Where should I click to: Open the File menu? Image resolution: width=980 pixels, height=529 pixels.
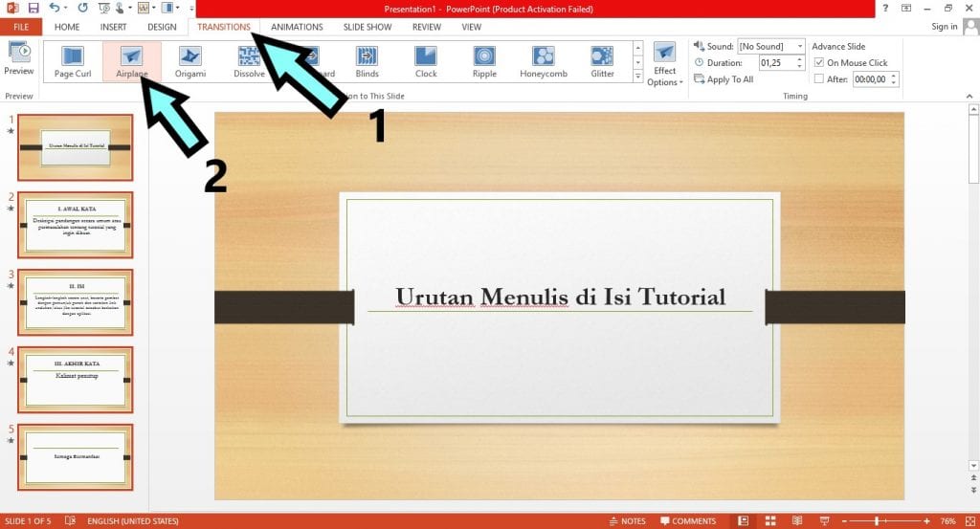pyautogui.click(x=21, y=27)
